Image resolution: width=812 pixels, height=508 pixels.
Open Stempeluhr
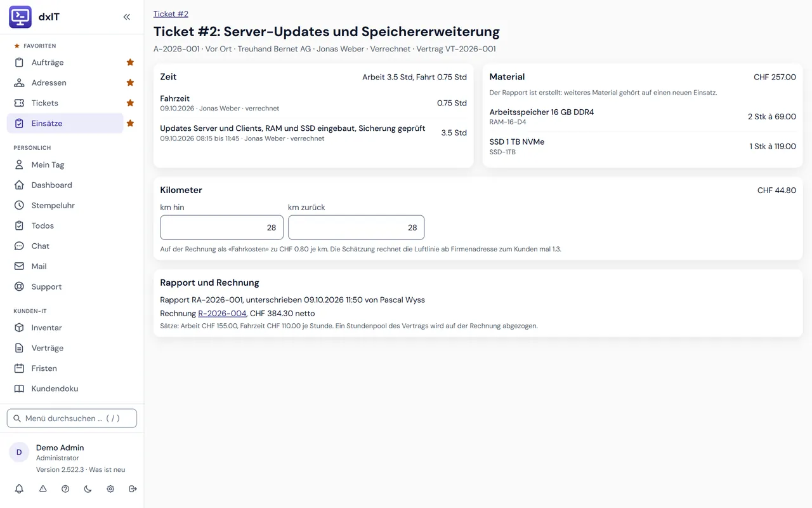click(x=72, y=205)
